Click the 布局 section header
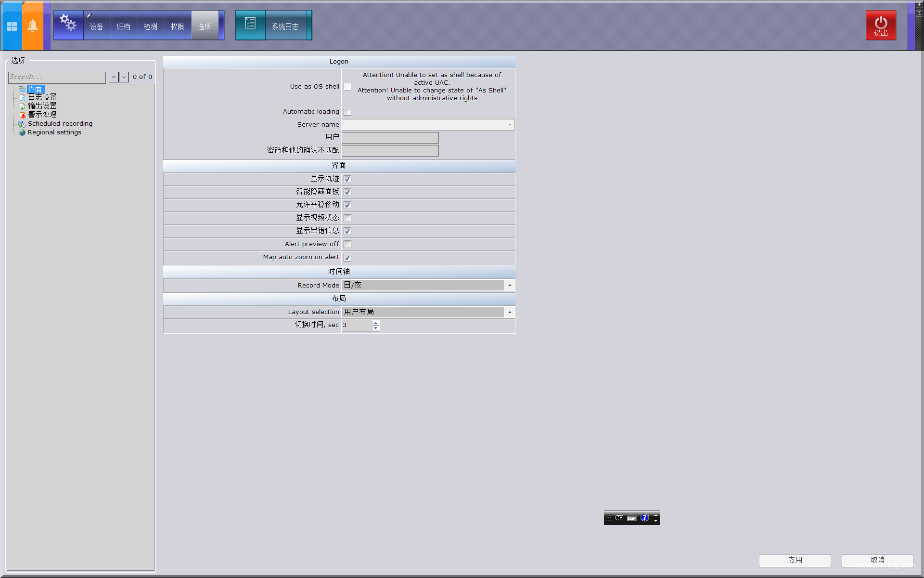This screenshot has width=924, height=578. click(339, 299)
